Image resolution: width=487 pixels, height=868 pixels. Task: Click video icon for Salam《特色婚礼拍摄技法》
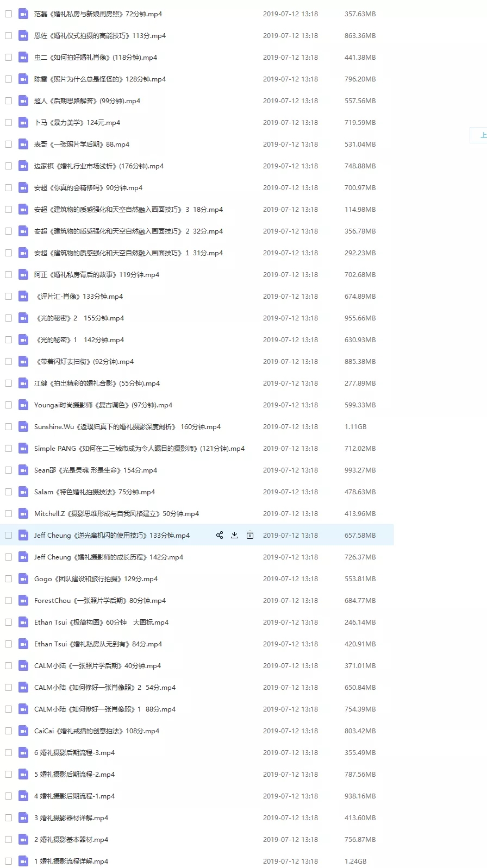point(23,492)
